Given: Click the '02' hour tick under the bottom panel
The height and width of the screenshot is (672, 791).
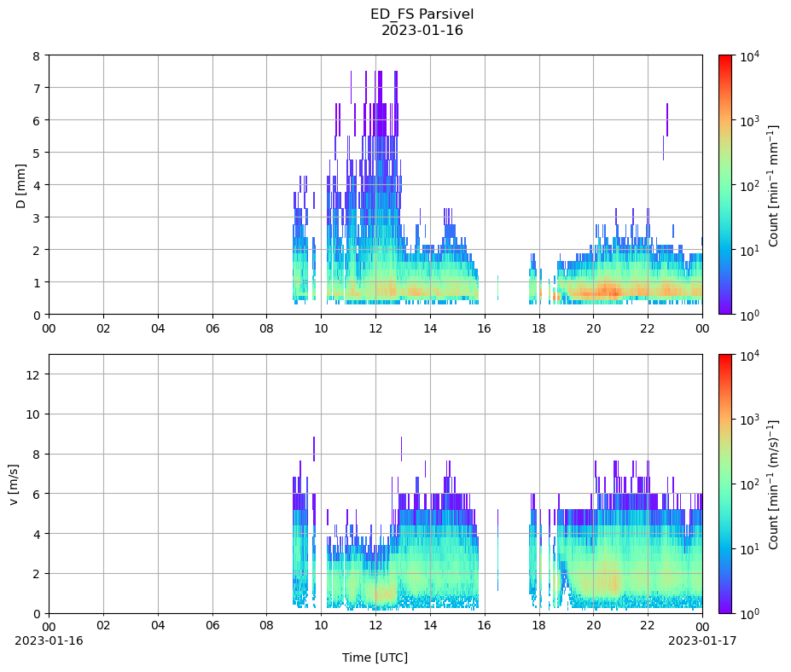Looking at the screenshot, I should tap(103, 626).
